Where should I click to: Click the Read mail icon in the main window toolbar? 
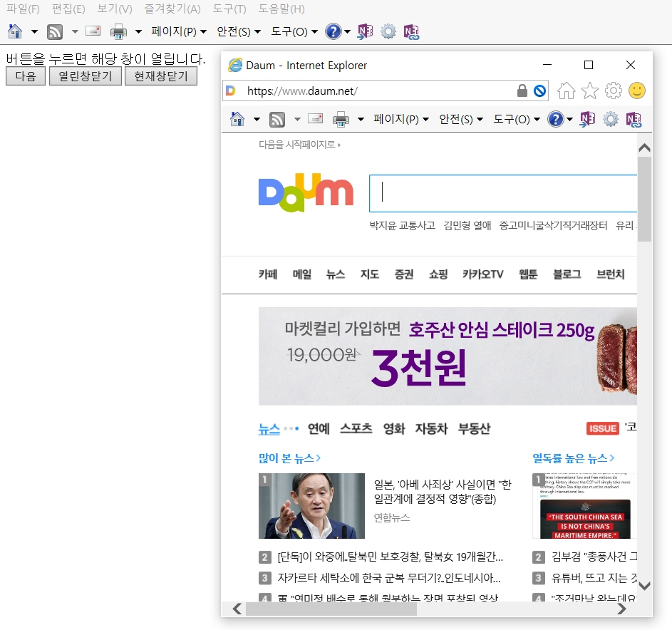(x=93, y=31)
